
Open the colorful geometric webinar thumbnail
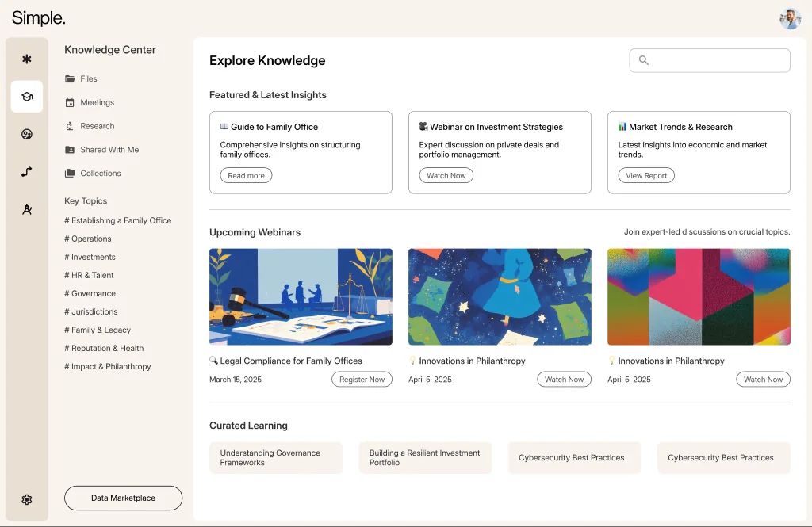(699, 296)
